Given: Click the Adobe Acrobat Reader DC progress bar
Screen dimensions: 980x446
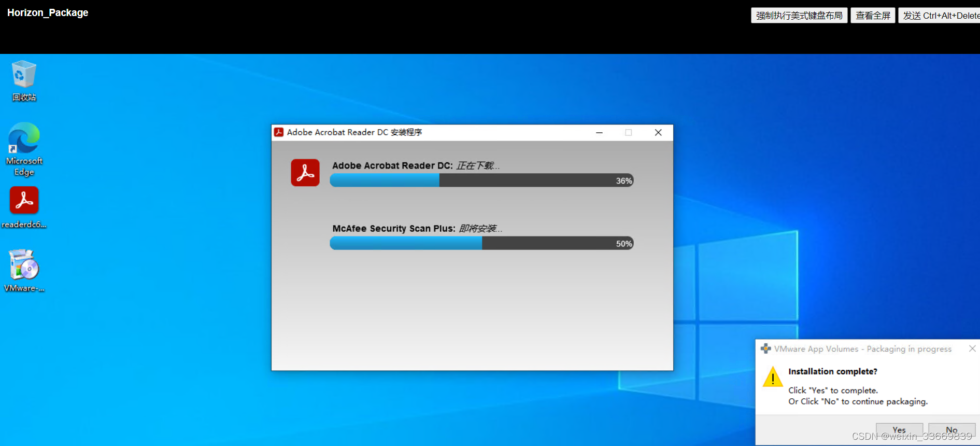Looking at the screenshot, I should (x=481, y=180).
